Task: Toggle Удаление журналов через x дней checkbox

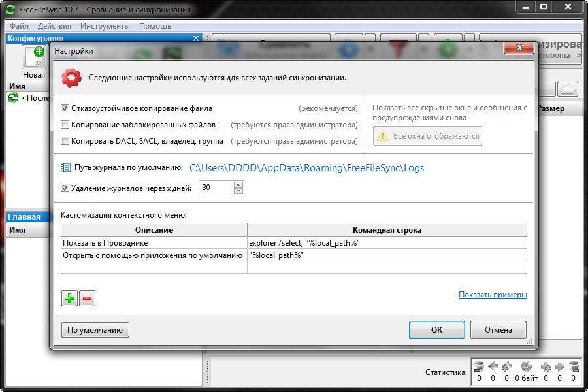Action: pyautogui.click(x=65, y=188)
